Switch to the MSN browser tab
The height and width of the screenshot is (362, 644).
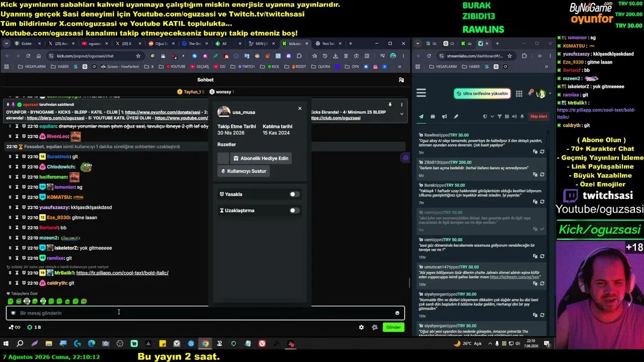click(262, 44)
